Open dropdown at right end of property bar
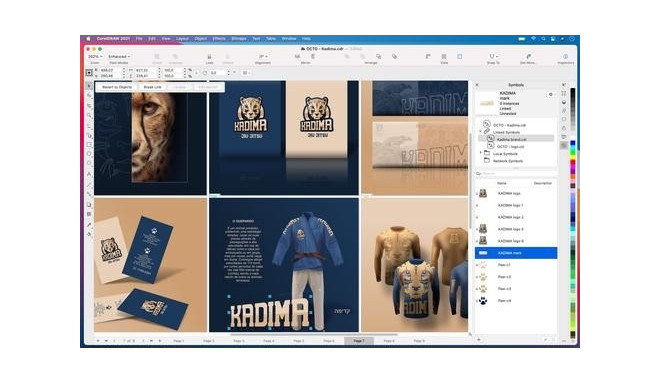 (245, 73)
